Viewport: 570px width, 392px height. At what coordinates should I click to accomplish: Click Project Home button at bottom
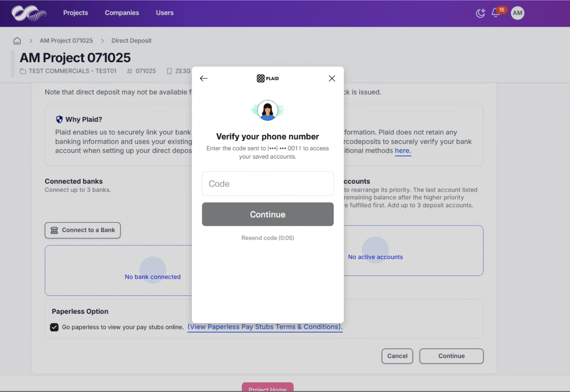pyautogui.click(x=267, y=387)
